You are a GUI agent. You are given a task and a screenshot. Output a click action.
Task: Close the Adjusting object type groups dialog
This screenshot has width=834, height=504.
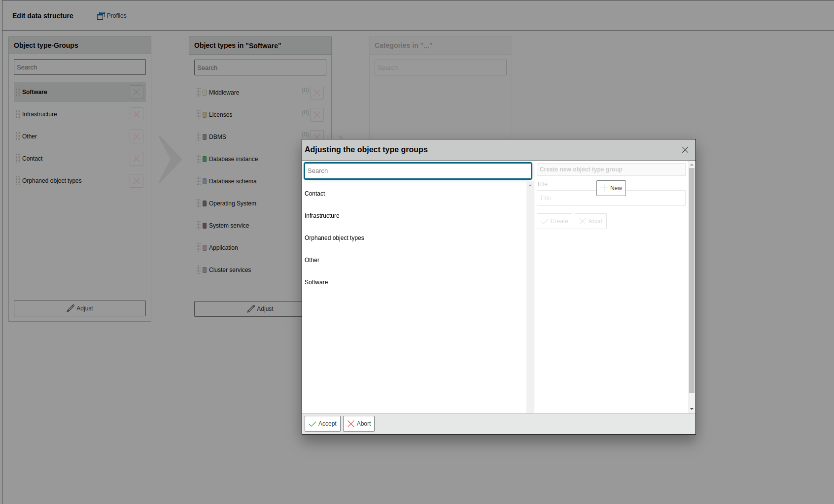pyautogui.click(x=685, y=150)
